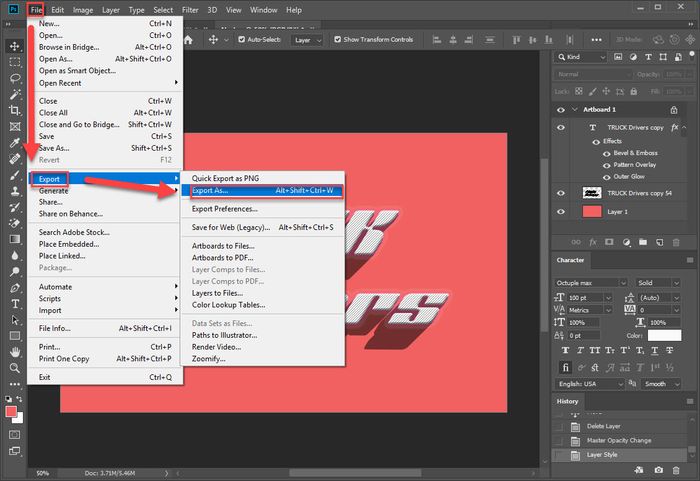Toggle Show Transform Controls checkbox

pyautogui.click(x=337, y=40)
